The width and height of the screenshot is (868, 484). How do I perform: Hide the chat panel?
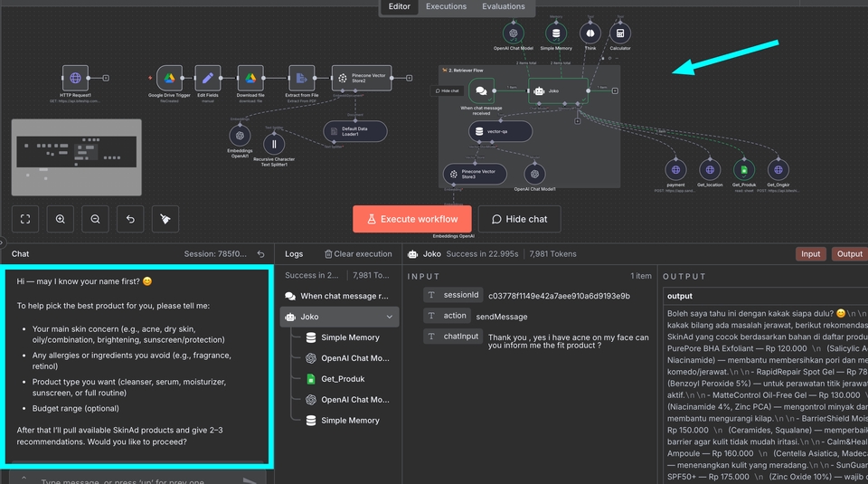(519, 219)
